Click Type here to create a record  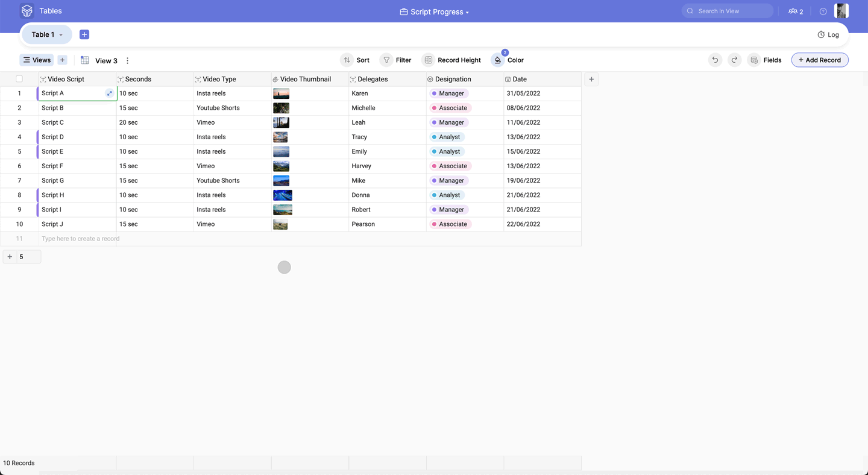[81, 239]
